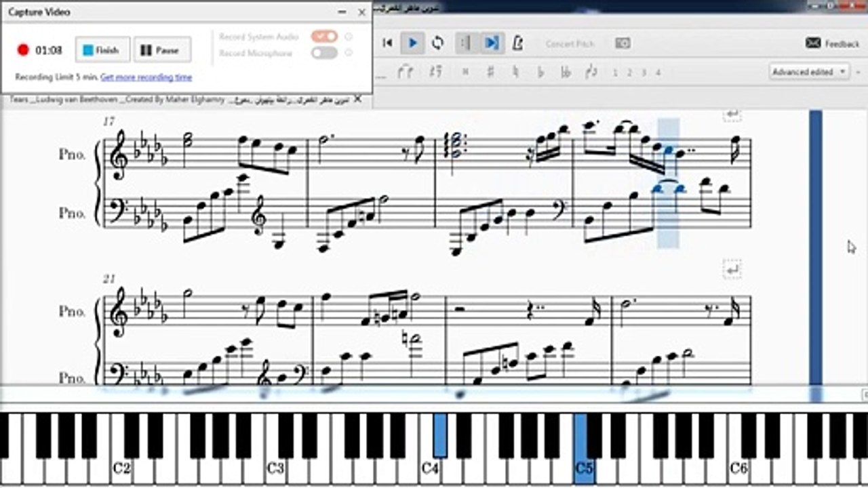Click Pause in Capture Video
868x488 pixels.
click(161, 50)
